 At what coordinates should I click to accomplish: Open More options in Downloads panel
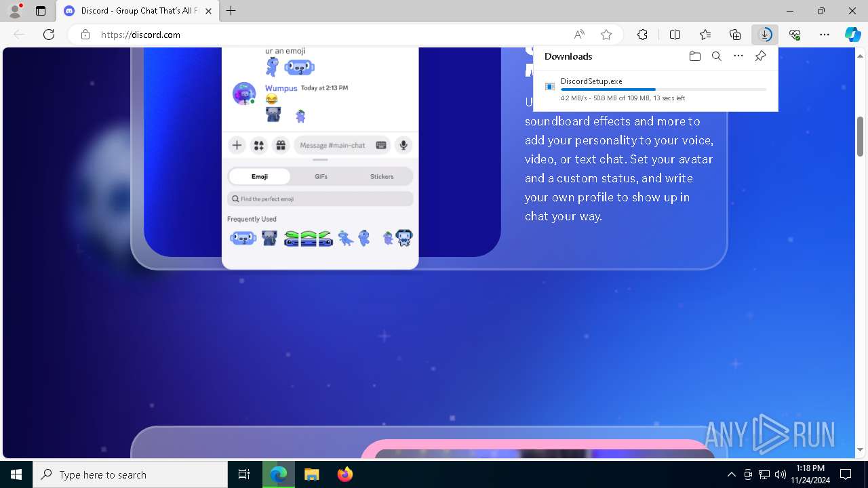[x=738, y=56]
